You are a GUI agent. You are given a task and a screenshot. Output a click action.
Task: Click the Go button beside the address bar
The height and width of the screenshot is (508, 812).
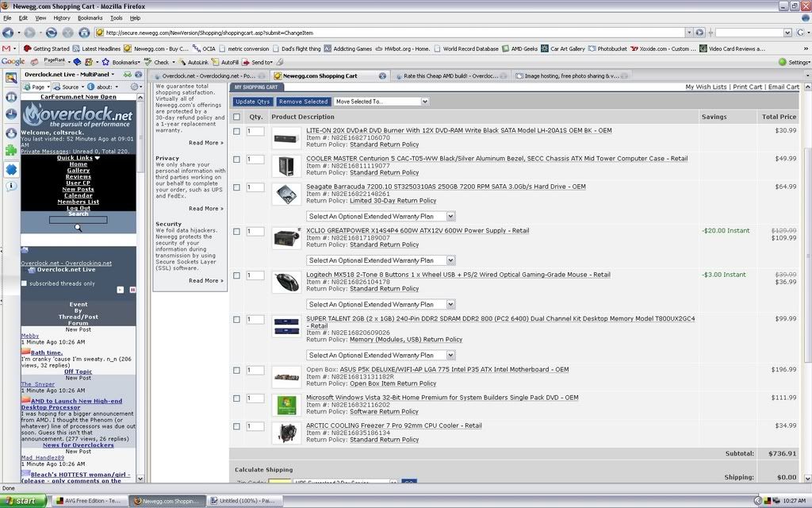click(699, 32)
